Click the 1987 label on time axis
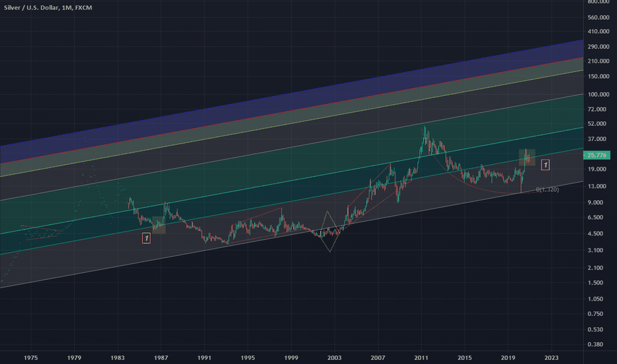617x364 pixels. coord(161,357)
